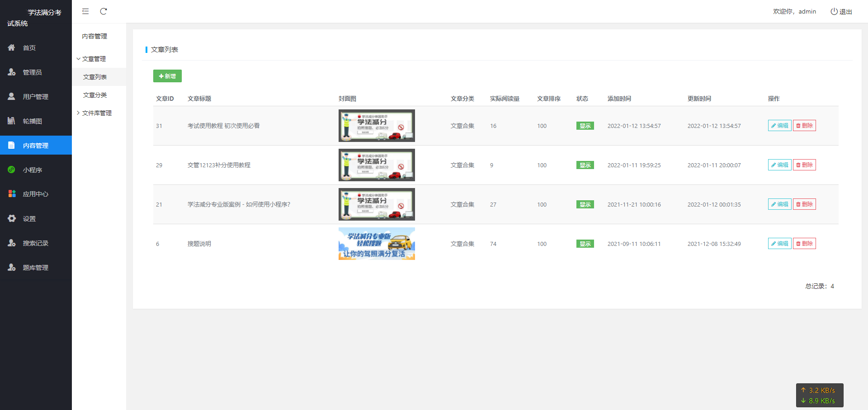Click the 小程序 green icon in sidebar

(12, 170)
